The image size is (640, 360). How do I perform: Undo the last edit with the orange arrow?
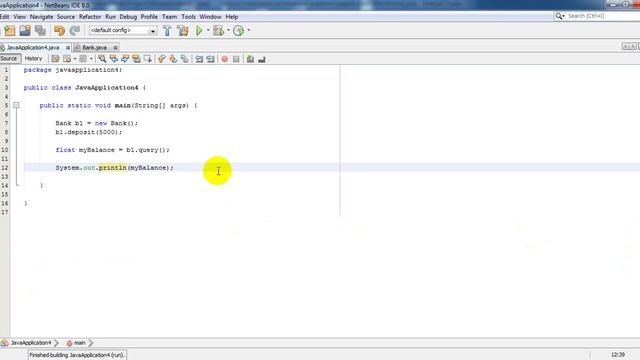(60, 31)
